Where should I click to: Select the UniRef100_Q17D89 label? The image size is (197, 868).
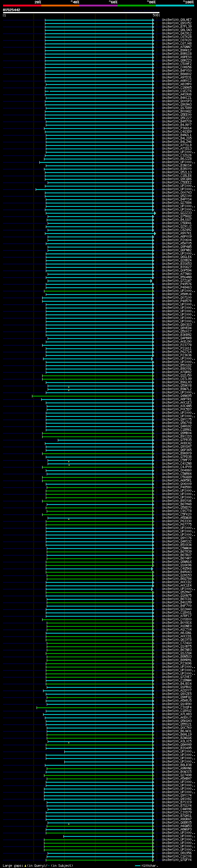pyautogui.click(x=176, y=108)
